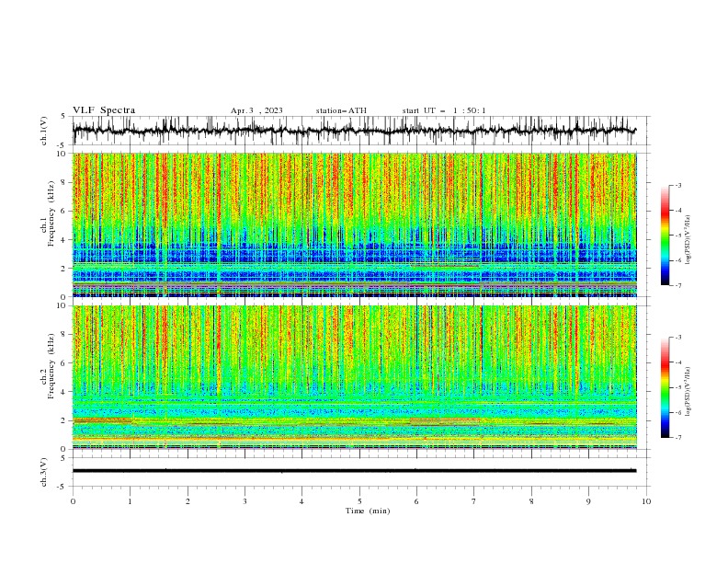
Task: Click the ch.1(V) axis label
Action: [x=44, y=131]
